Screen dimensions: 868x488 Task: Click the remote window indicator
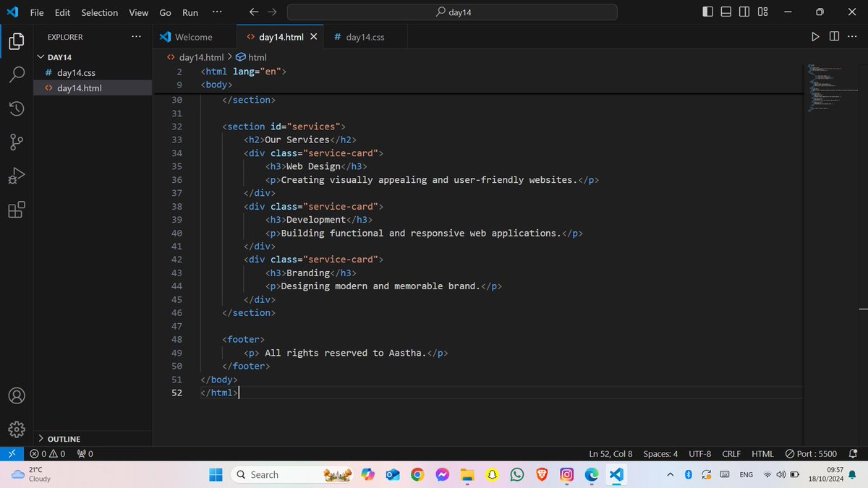click(x=11, y=454)
